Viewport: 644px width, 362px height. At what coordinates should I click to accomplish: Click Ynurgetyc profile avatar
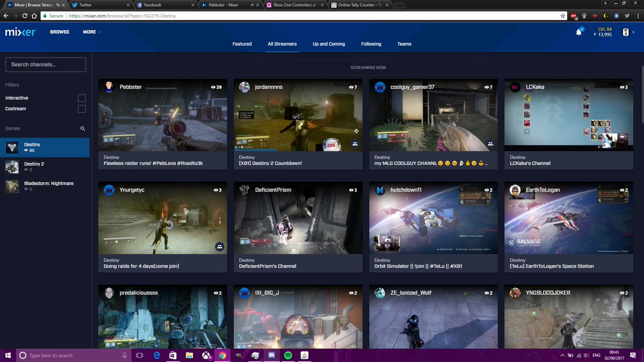pos(109,190)
